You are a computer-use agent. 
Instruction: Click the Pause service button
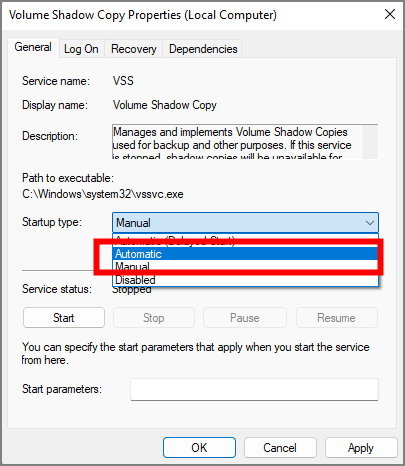pyautogui.click(x=245, y=318)
